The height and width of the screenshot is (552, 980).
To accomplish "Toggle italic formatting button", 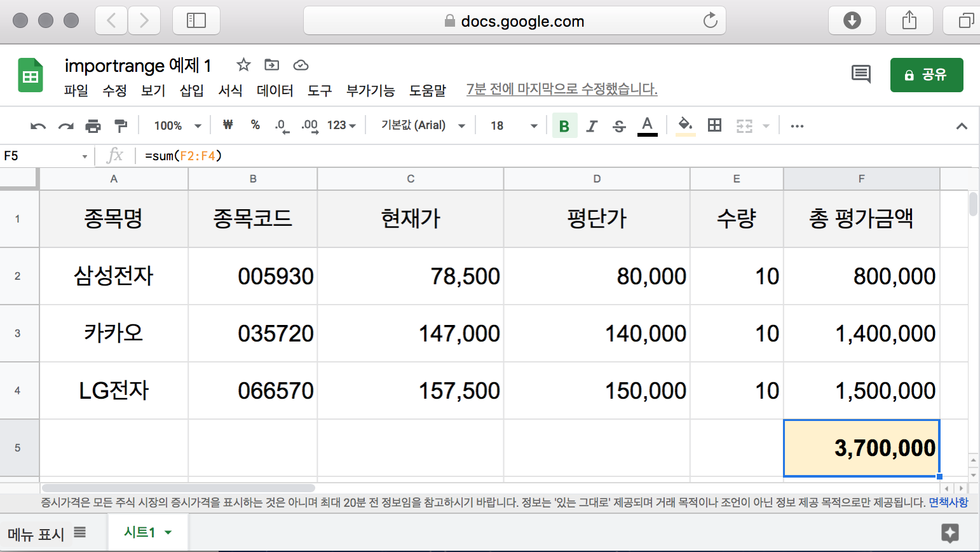I will click(592, 126).
